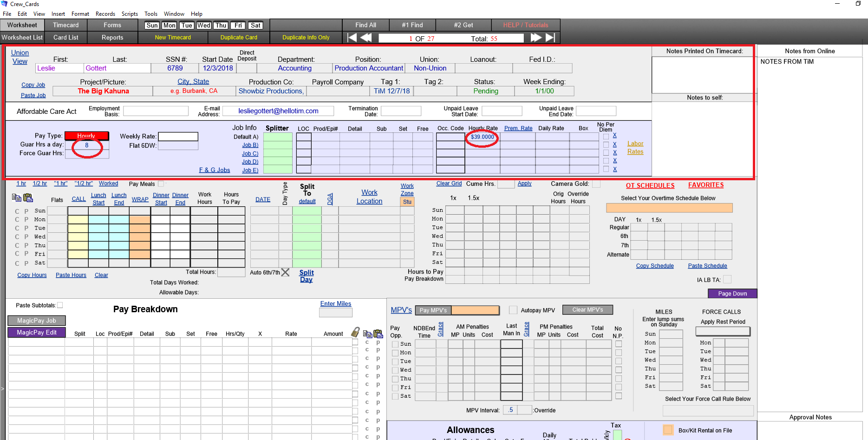
Task: Open the Apply Rest Period selector
Action: tap(723, 331)
